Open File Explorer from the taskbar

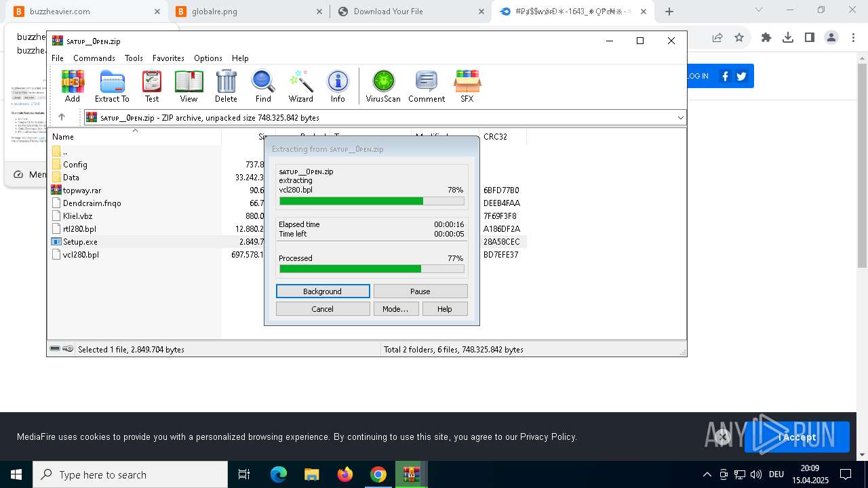(312, 474)
